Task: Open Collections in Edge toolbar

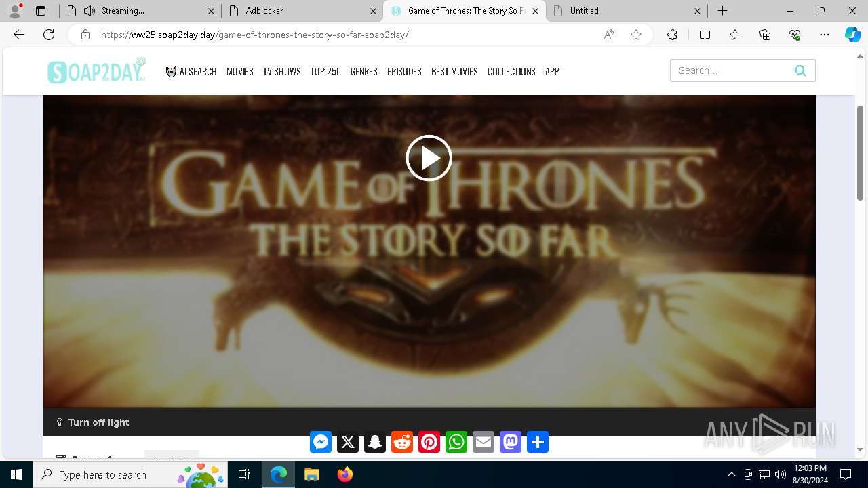Action: 765,35
